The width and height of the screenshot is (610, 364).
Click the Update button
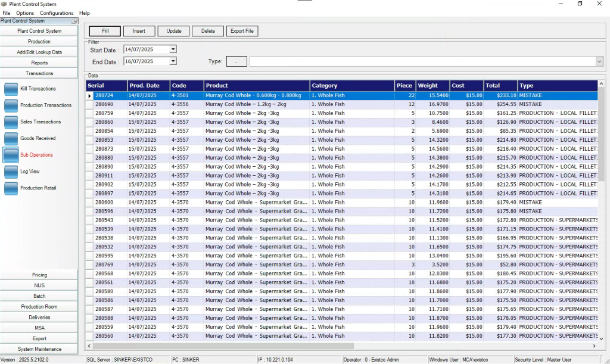[173, 31]
